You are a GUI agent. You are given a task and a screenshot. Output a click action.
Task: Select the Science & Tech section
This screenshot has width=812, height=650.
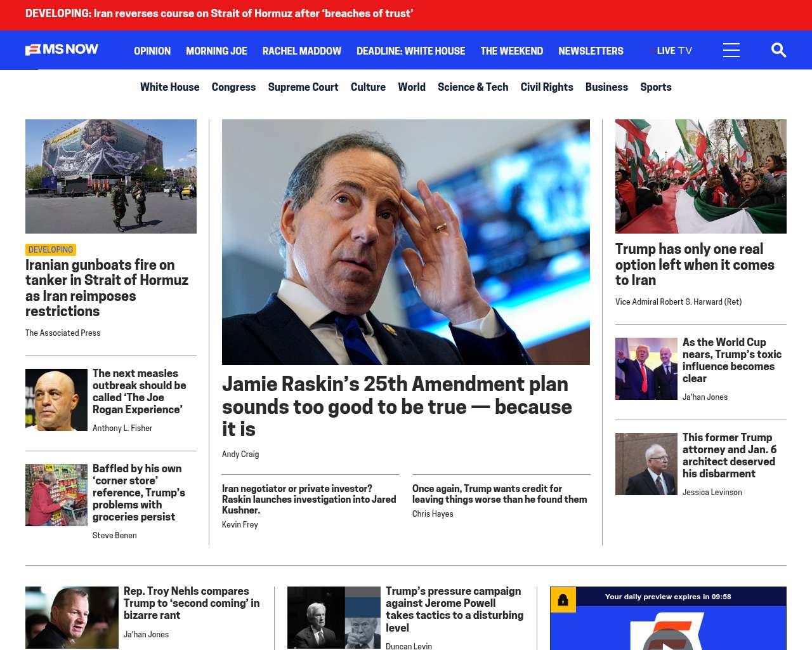click(x=473, y=87)
